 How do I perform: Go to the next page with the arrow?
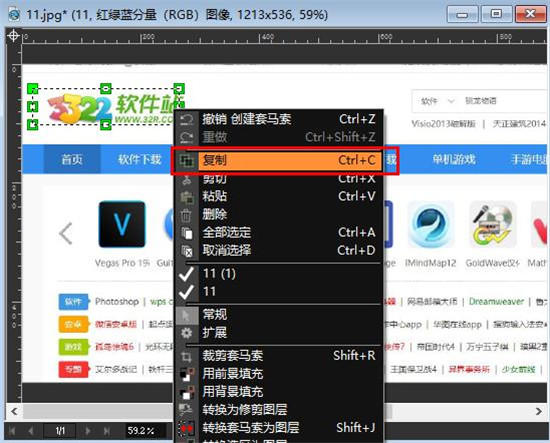click(88, 431)
